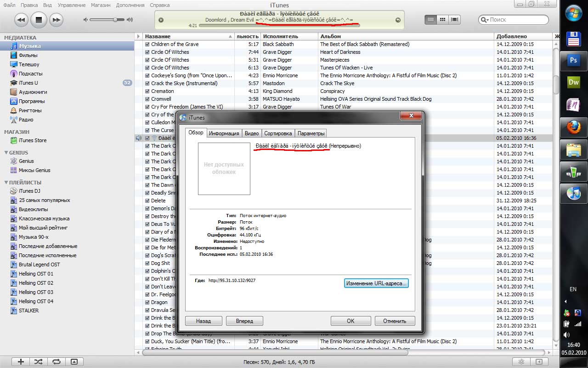588x368 pixels.
Task: Switch to the Cover Flow view
Action: pyautogui.click(x=455, y=20)
